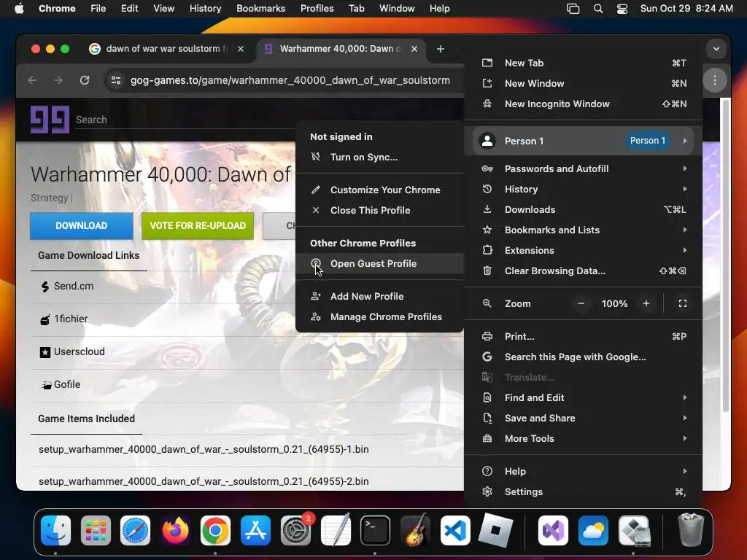747x560 pixels.
Task: Click the blue DOWNLOAD button
Action: [x=82, y=226]
